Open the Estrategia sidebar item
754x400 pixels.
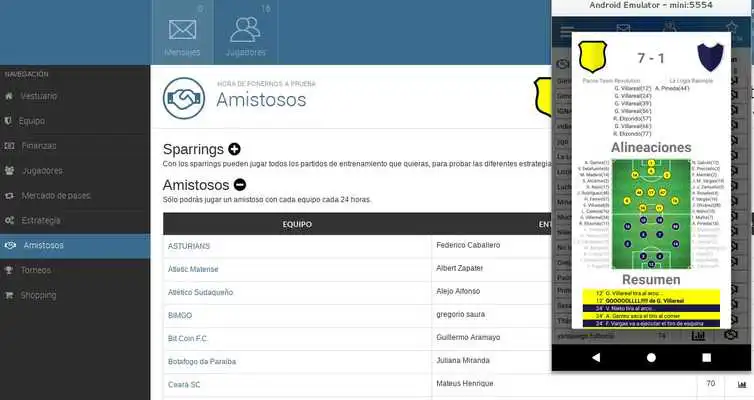pyautogui.click(x=41, y=220)
